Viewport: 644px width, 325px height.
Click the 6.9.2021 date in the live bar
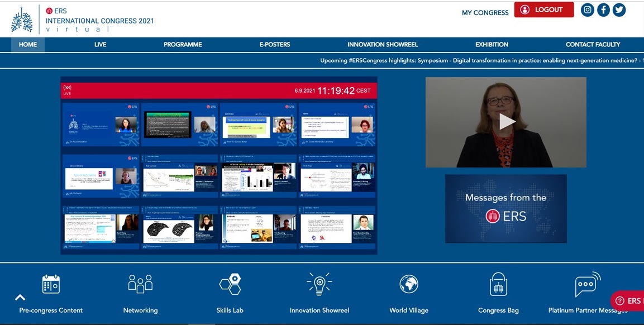tap(304, 91)
